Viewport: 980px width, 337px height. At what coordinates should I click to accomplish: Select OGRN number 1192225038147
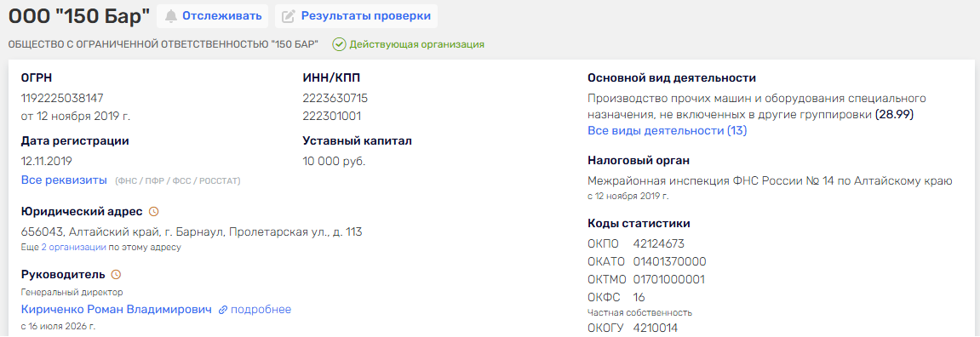click(x=62, y=98)
